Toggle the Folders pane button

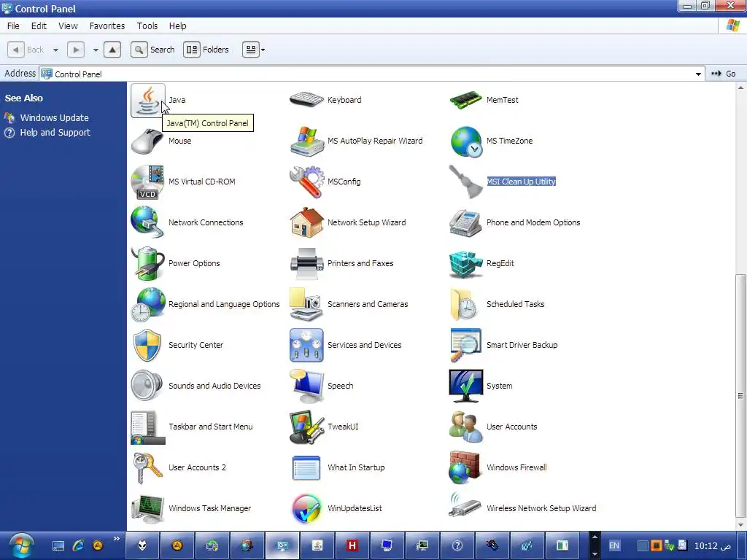[x=206, y=50]
